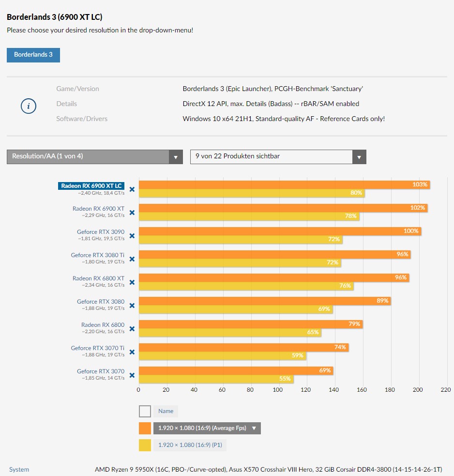
Task: Expand the '9 von 22 Produkten sichtbar' dropdown
Action: 278,156
